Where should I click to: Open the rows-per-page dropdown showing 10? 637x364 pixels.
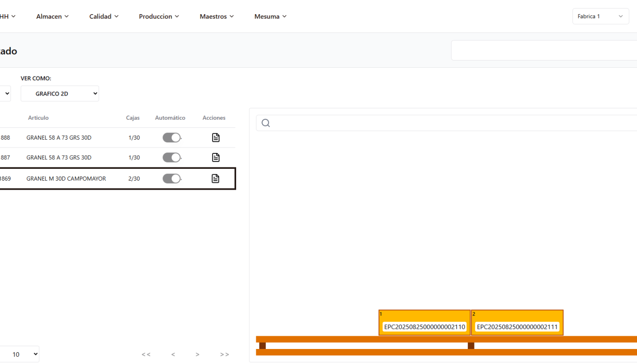pyautogui.click(x=20, y=354)
